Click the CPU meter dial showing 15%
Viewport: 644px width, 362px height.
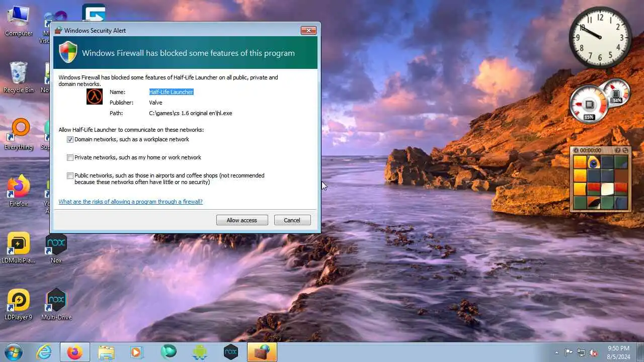(589, 104)
